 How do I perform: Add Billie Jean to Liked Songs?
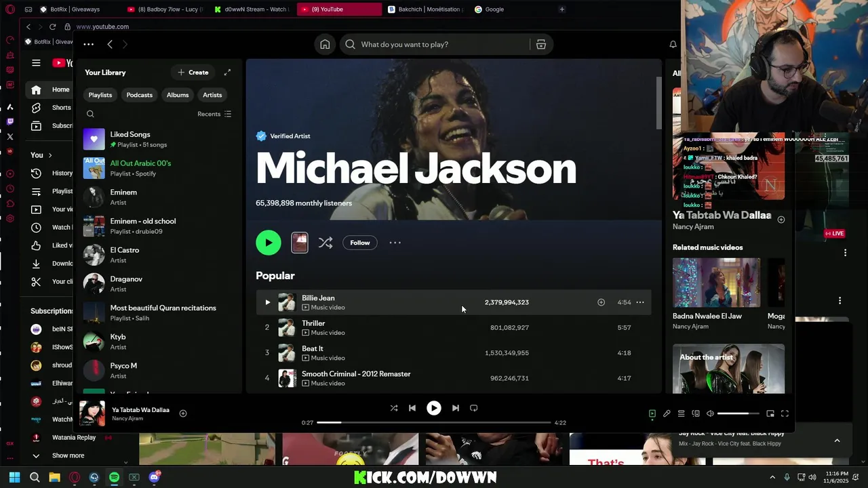pos(601,302)
